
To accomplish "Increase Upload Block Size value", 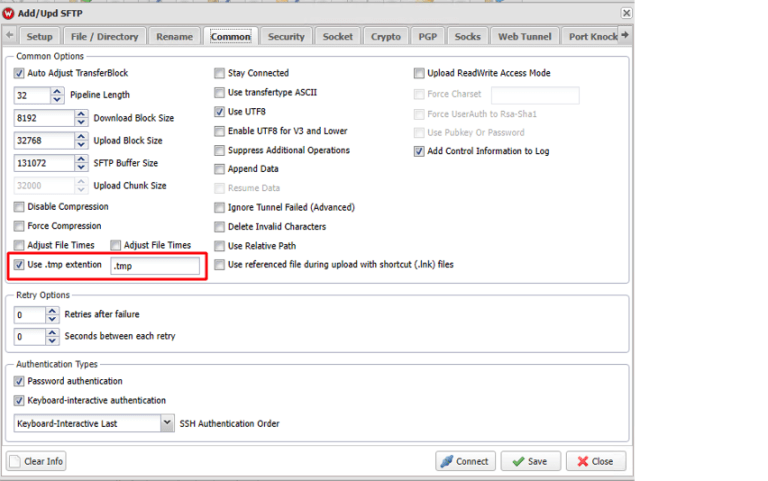I will point(81,136).
